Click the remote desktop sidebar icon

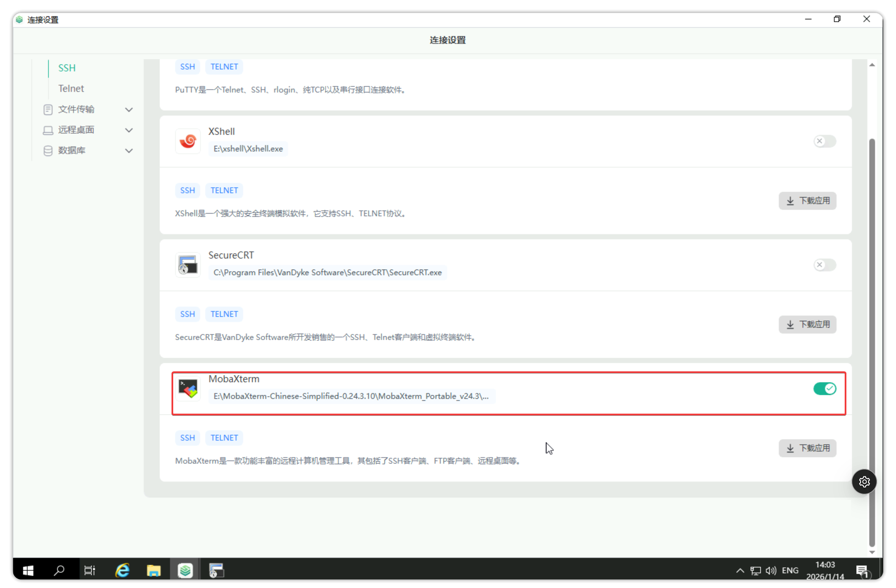[x=48, y=130]
